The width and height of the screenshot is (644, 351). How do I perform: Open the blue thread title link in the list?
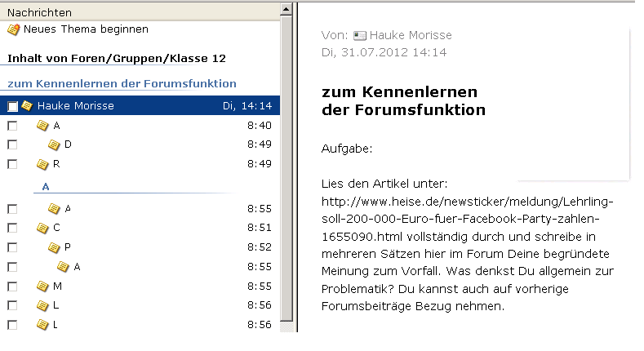coord(122,83)
